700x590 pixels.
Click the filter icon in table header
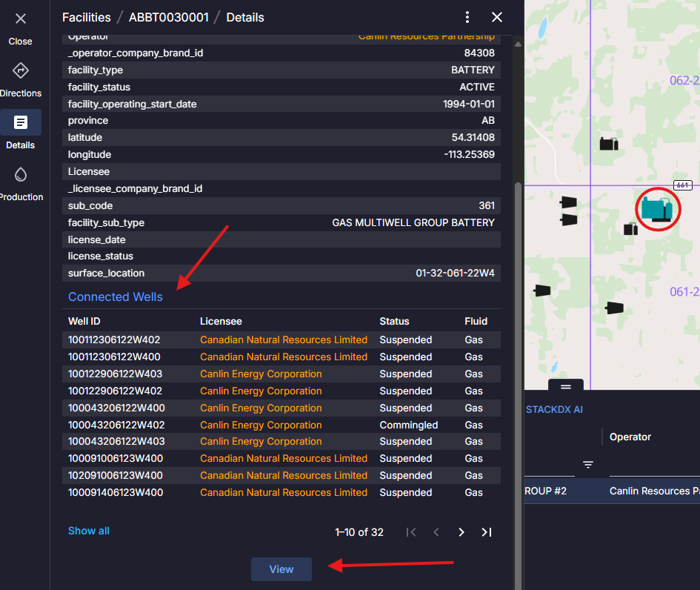click(x=588, y=465)
